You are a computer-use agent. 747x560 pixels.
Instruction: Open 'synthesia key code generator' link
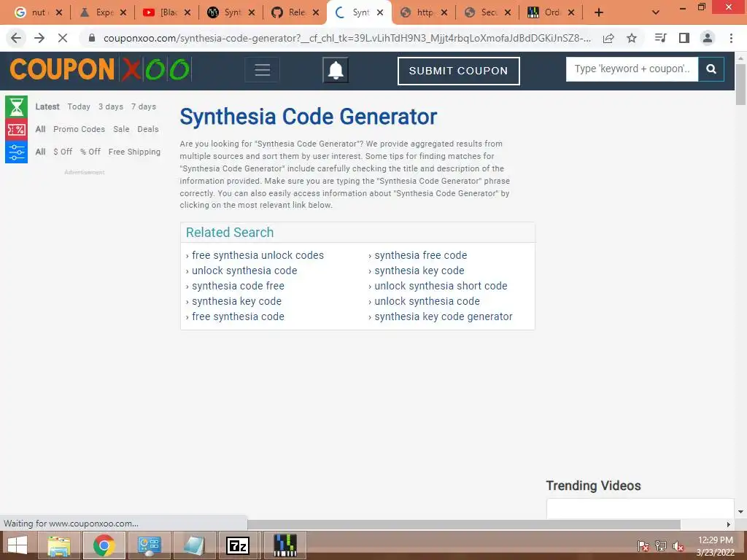pos(443,316)
